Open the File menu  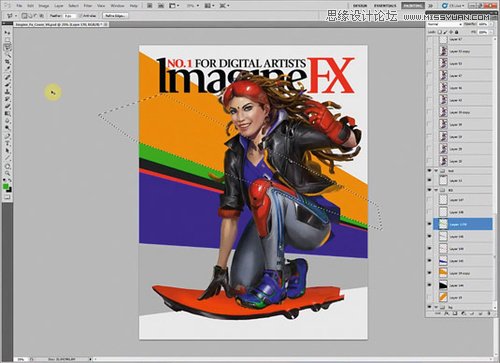[19, 6]
